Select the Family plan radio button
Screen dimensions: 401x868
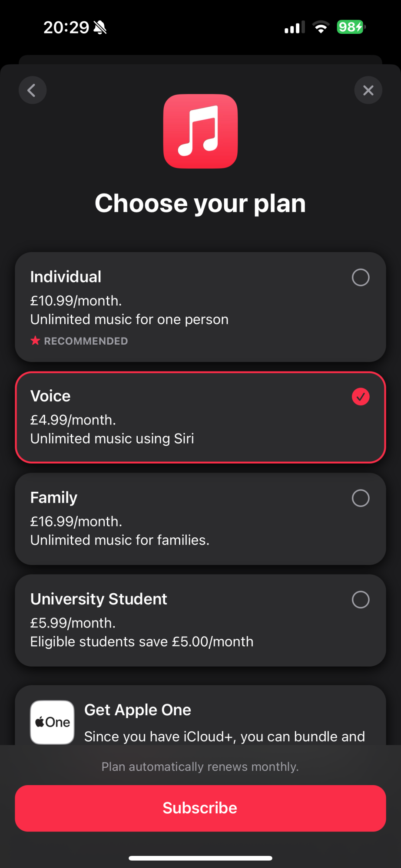[x=361, y=498]
